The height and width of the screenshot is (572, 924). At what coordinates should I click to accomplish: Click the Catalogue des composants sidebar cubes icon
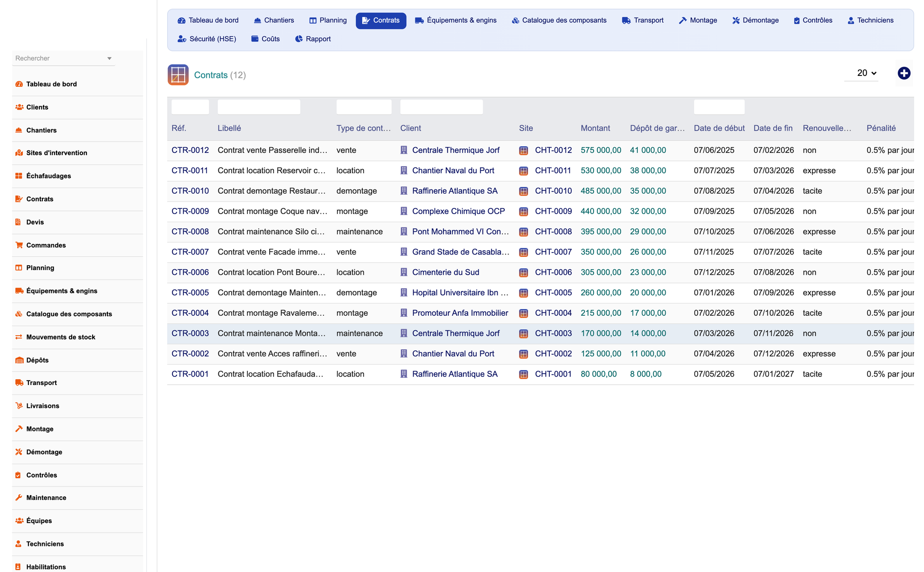click(19, 314)
